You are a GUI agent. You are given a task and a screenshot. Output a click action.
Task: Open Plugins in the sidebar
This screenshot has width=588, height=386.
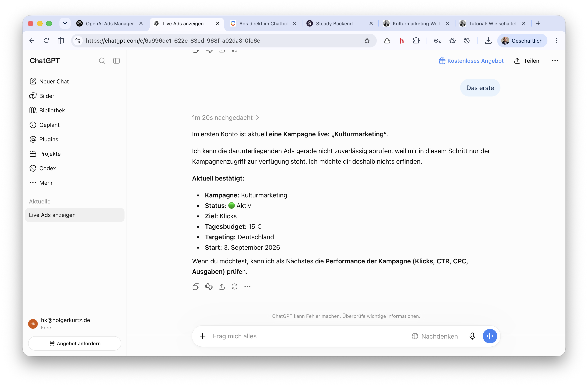click(x=74, y=140)
